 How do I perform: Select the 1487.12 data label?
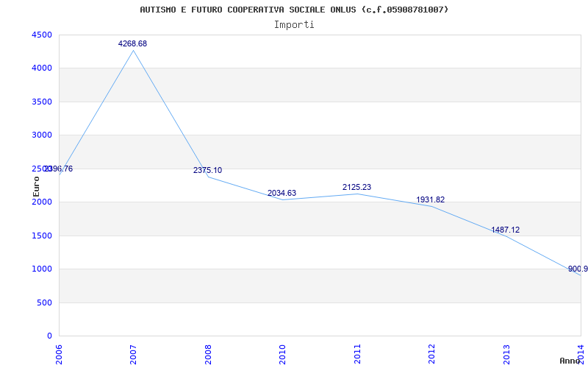tap(506, 230)
